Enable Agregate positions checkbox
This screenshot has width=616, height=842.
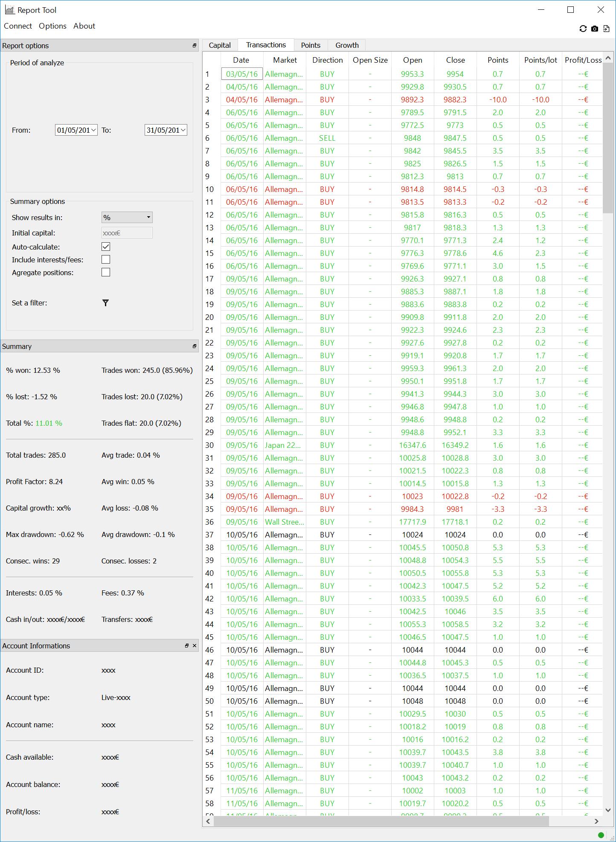point(106,272)
